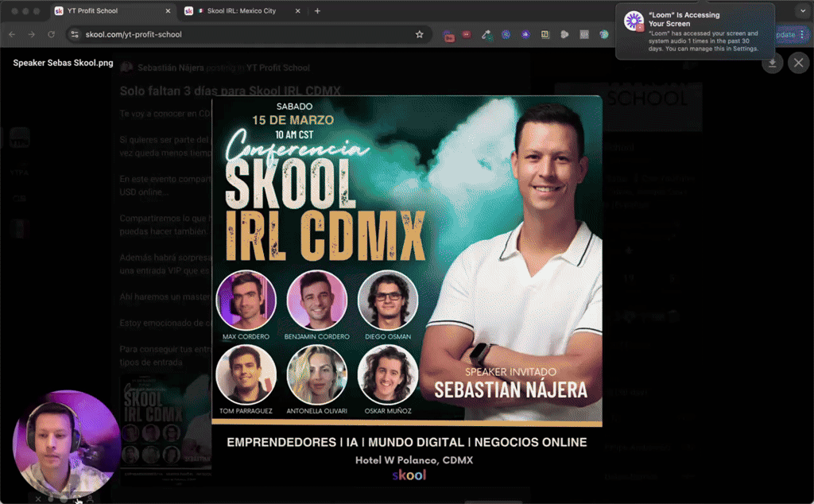This screenshot has height=504, width=814.
Task: Open the teal globe extension icon
Action: [x=604, y=34]
